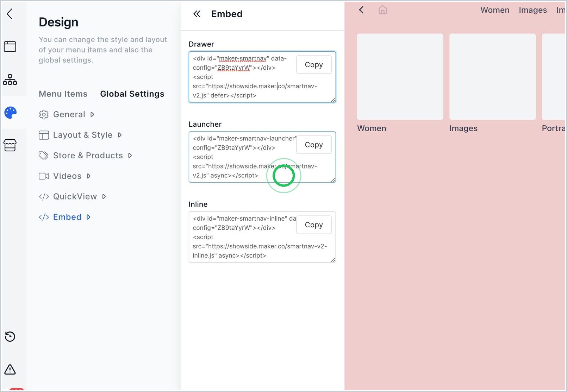The image size is (567, 392).
Task: Select Women in preview navigation bar
Action: point(495,10)
